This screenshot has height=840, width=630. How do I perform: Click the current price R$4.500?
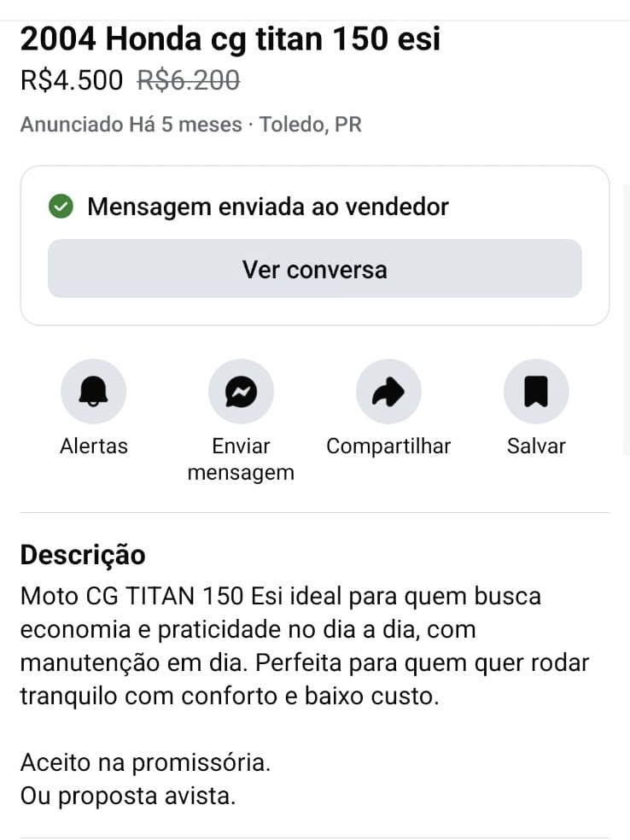click(x=72, y=80)
